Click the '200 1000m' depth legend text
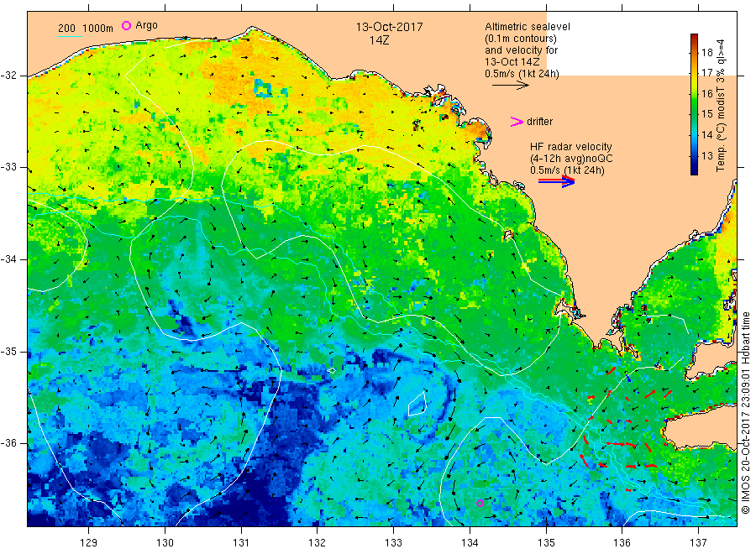Viewport: 756px width, 554px height. tap(86, 29)
